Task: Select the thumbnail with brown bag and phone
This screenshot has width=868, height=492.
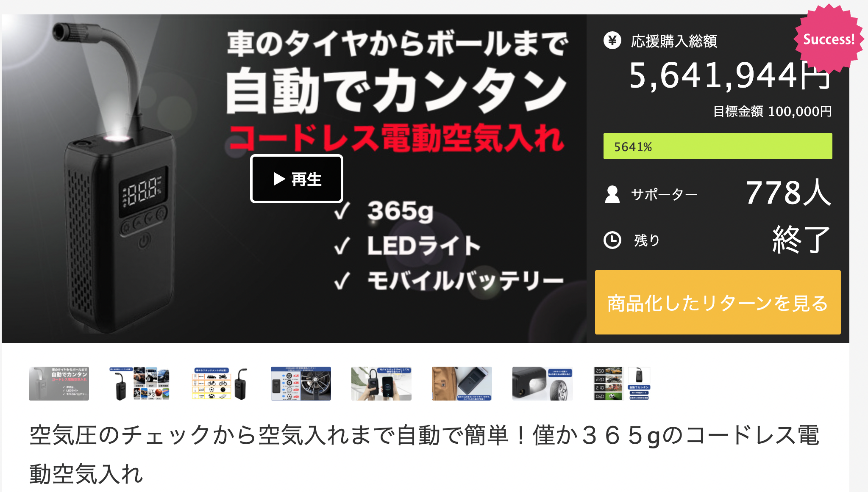Action: (x=462, y=384)
